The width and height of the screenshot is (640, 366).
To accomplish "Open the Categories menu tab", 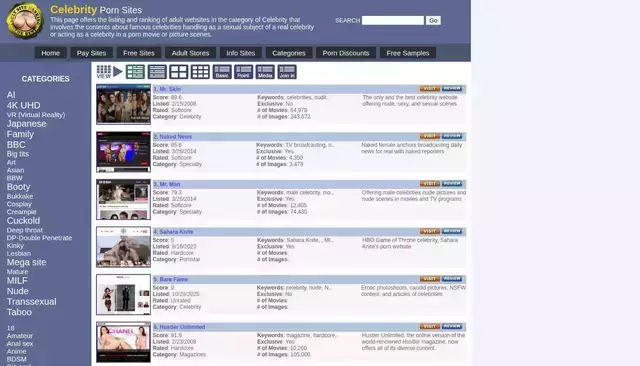I will click(289, 53).
